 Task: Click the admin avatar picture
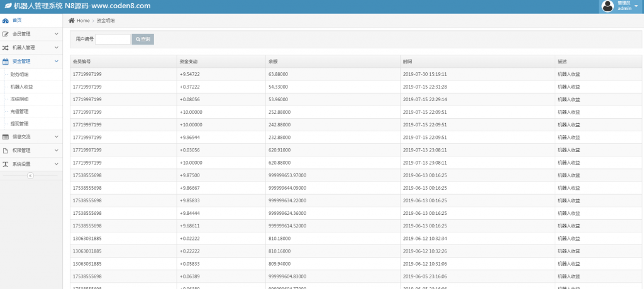(x=608, y=6)
